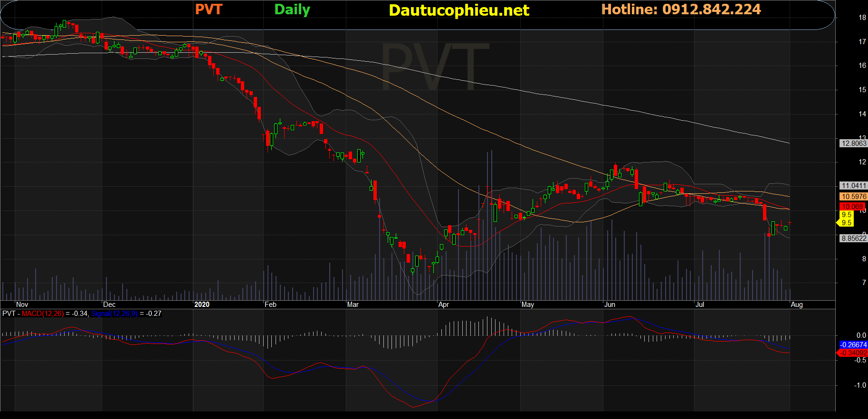This screenshot has width=868, height=419.
Task: Click the orange PVT ticker title
Action: (x=209, y=10)
